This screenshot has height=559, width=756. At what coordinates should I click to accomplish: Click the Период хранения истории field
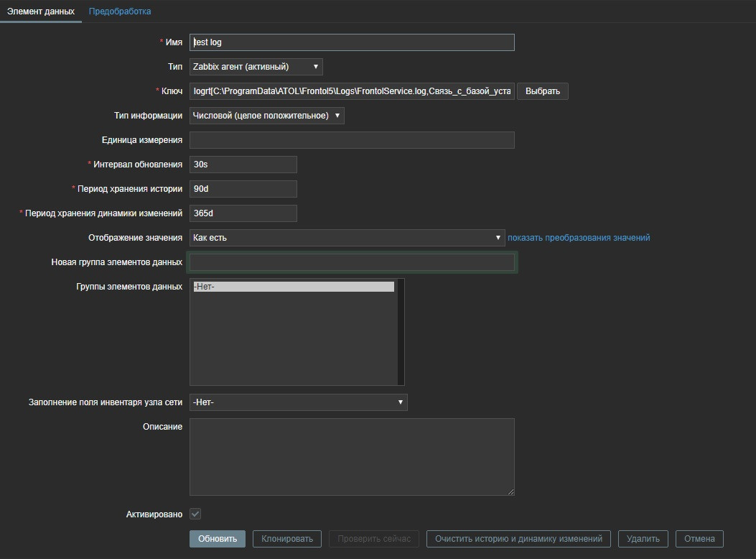(243, 189)
